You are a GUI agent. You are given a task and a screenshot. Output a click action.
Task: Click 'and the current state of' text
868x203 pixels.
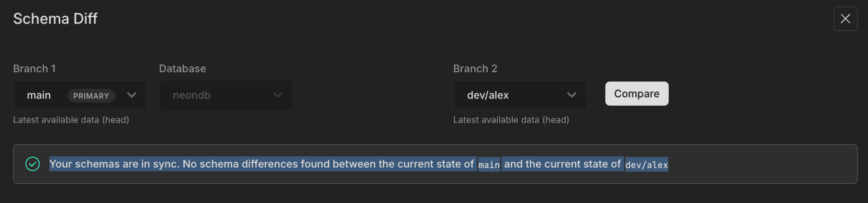tap(562, 164)
